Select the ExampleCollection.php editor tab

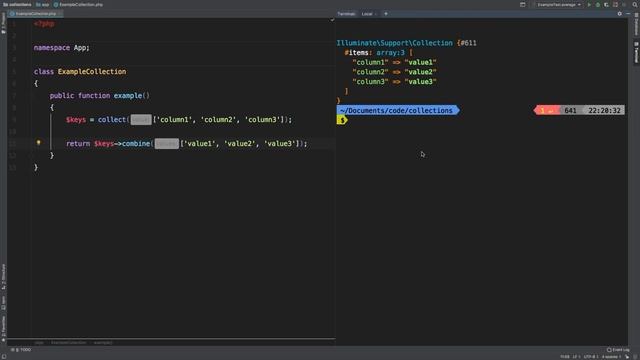[36, 13]
